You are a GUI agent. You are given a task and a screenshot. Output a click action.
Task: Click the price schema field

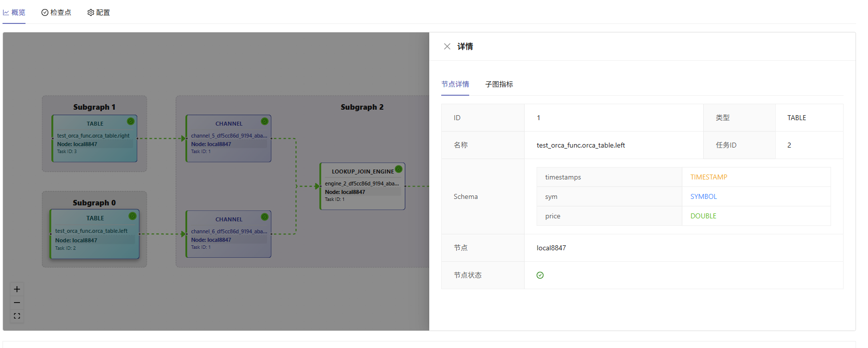[553, 216]
